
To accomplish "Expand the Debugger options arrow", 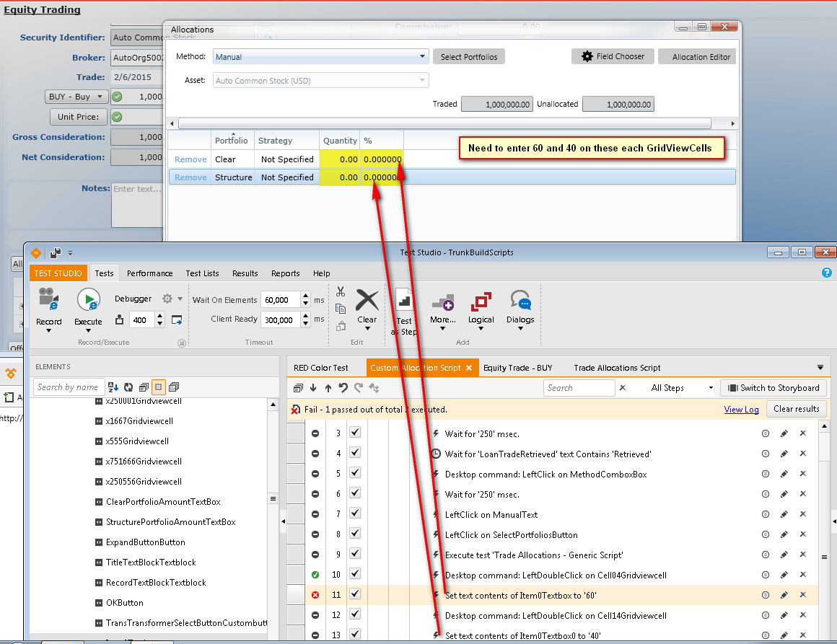I will coord(180,299).
